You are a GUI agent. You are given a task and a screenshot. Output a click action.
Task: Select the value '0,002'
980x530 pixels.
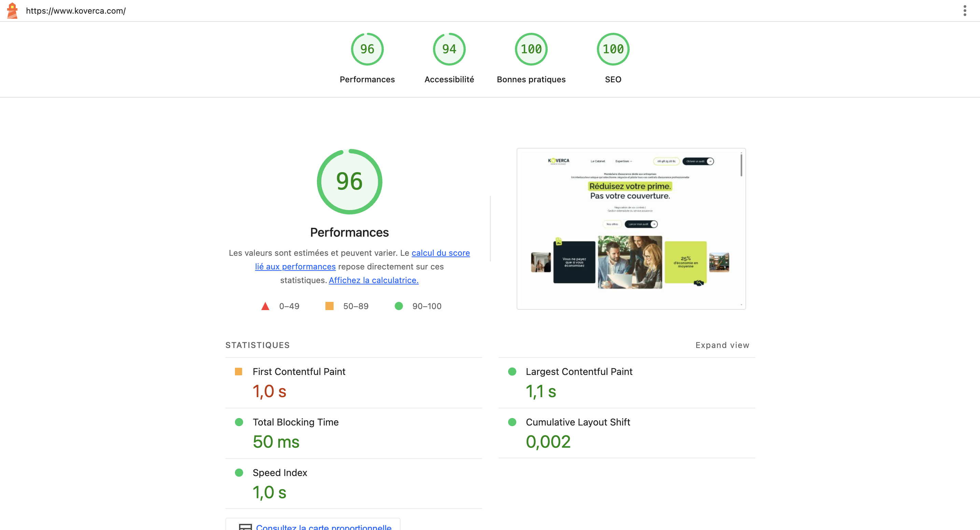click(x=548, y=442)
